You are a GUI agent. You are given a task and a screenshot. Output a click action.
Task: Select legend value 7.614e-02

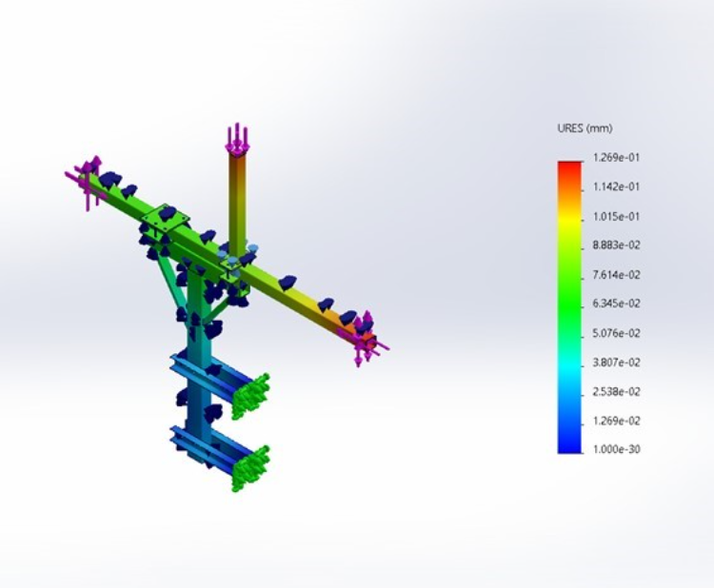click(616, 275)
